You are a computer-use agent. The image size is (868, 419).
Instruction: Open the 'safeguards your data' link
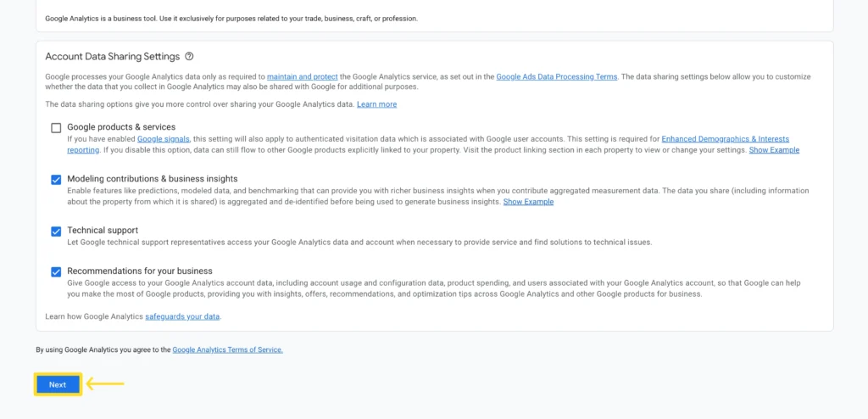coord(182,317)
